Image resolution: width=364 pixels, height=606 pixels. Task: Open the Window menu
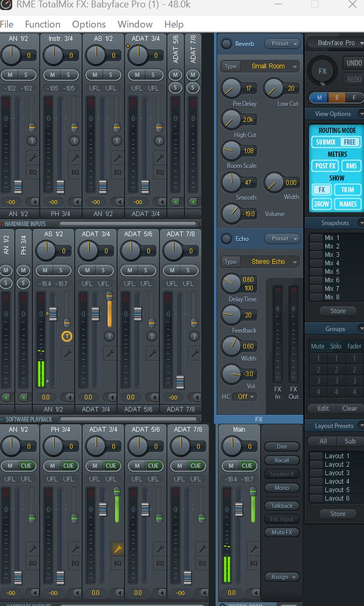click(x=135, y=24)
